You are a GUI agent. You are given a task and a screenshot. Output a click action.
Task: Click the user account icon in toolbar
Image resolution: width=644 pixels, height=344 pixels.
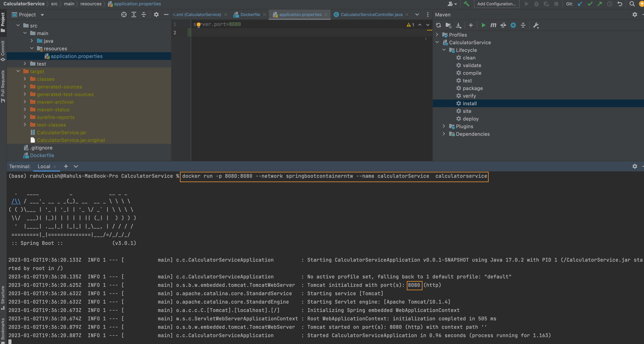(x=452, y=4)
